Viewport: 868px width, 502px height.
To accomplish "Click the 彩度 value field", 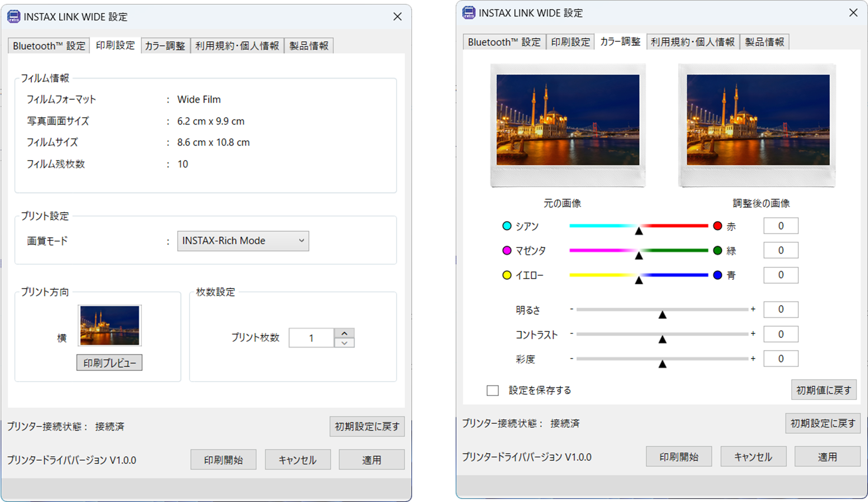I will click(x=781, y=359).
